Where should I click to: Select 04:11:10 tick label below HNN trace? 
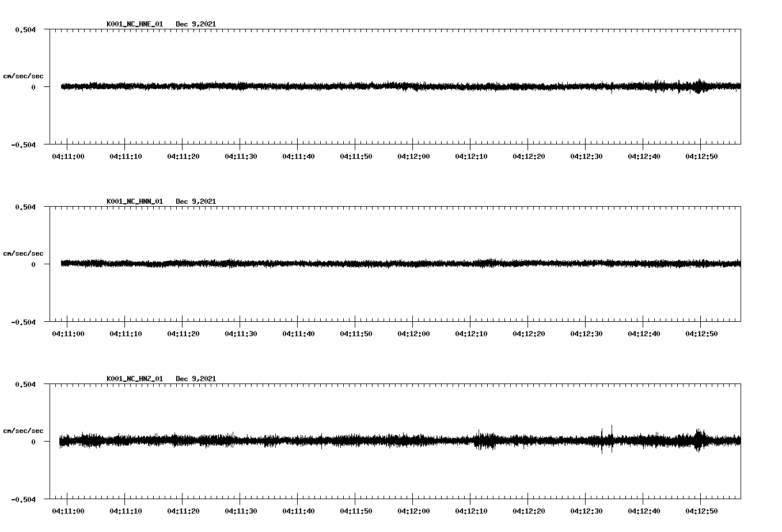point(126,334)
